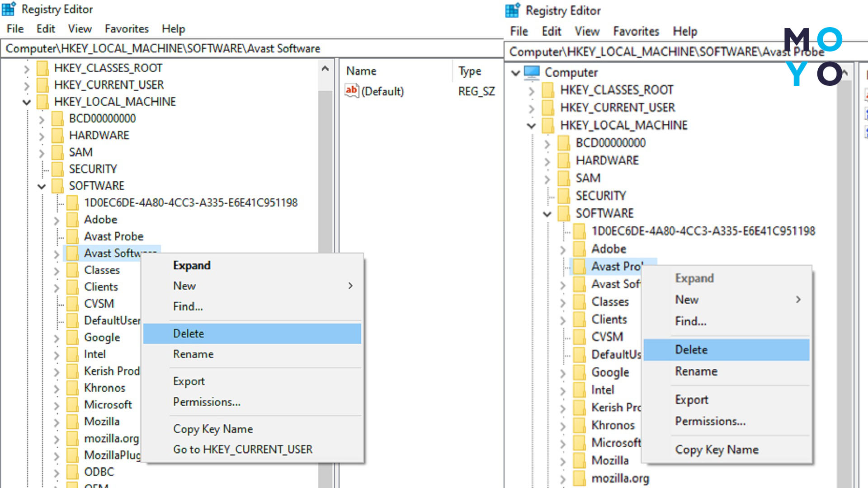Click the HKEY_CLASSES_ROOT folder icon in left tree
868x488 pixels.
tap(42, 68)
